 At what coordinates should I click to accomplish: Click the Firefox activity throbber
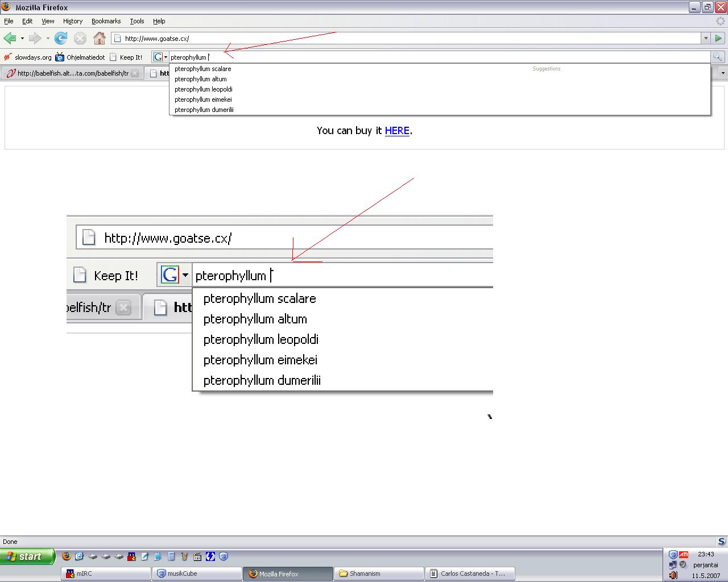(720, 21)
